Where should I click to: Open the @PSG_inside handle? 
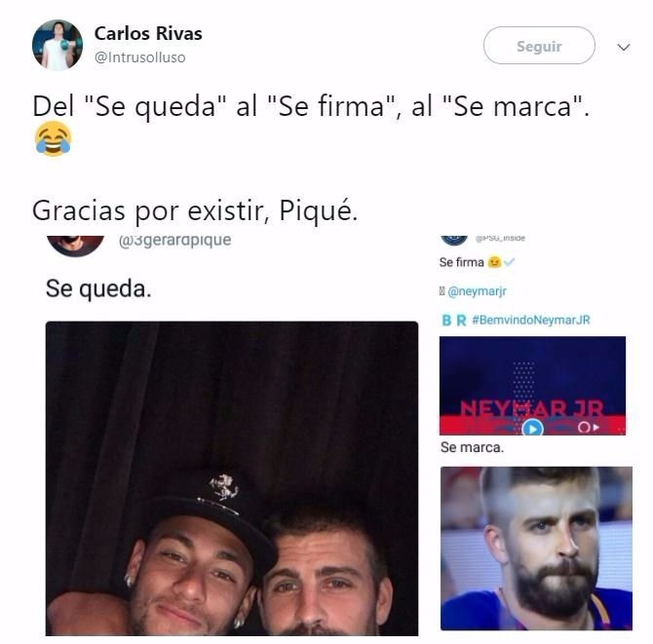[500, 238]
